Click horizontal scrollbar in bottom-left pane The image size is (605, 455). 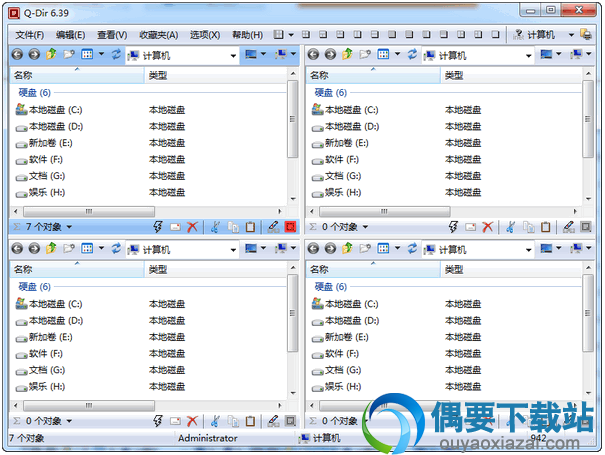pyautogui.click(x=89, y=406)
